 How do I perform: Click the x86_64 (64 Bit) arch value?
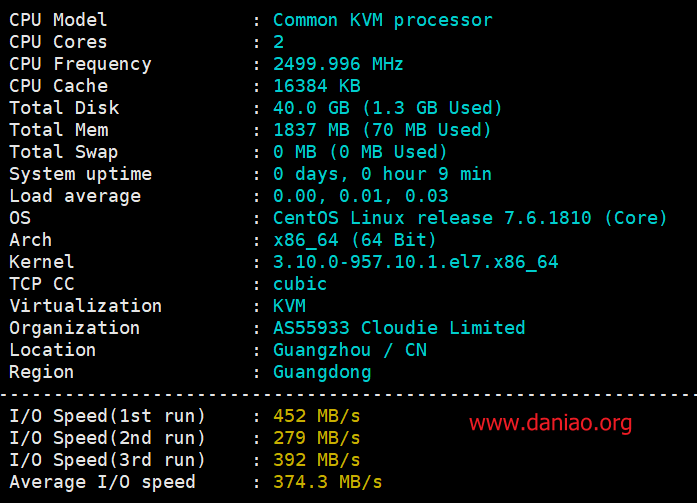click(x=354, y=240)
